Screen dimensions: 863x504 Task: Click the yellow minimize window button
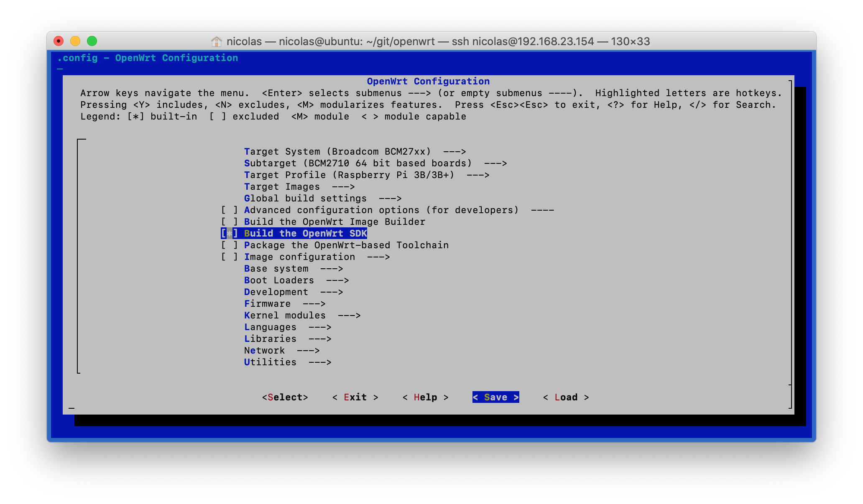tap(75, 41)
